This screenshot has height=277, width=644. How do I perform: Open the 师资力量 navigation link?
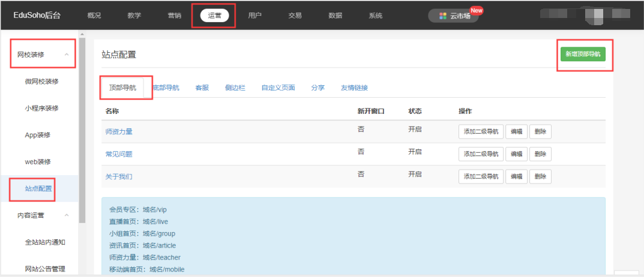click(x=119, y=131)
